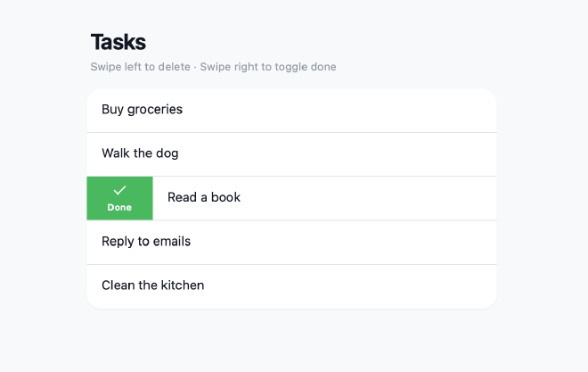Select the 'Read a book' task
588x372 pixels.
click(x=324, y=198)
